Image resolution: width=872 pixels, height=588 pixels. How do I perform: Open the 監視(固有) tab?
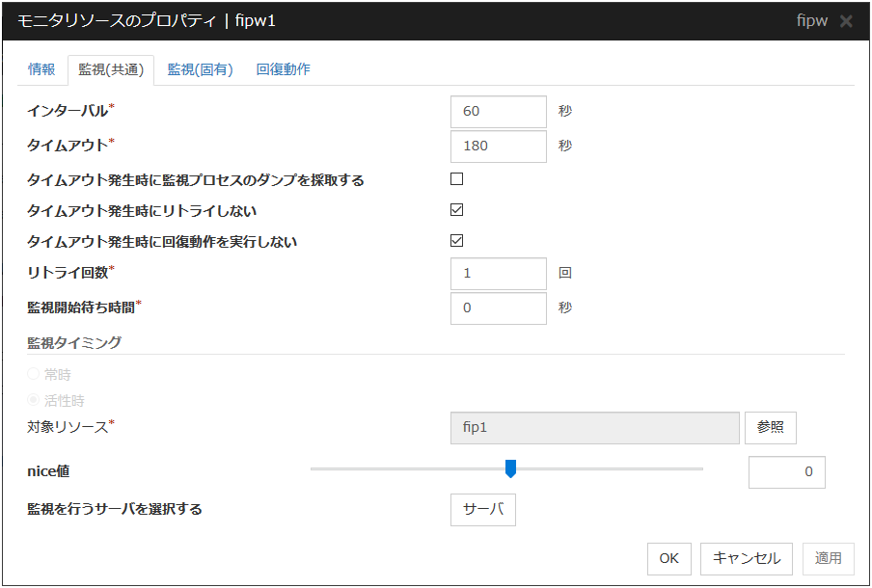pyautogui.click(x=200, y=69)
